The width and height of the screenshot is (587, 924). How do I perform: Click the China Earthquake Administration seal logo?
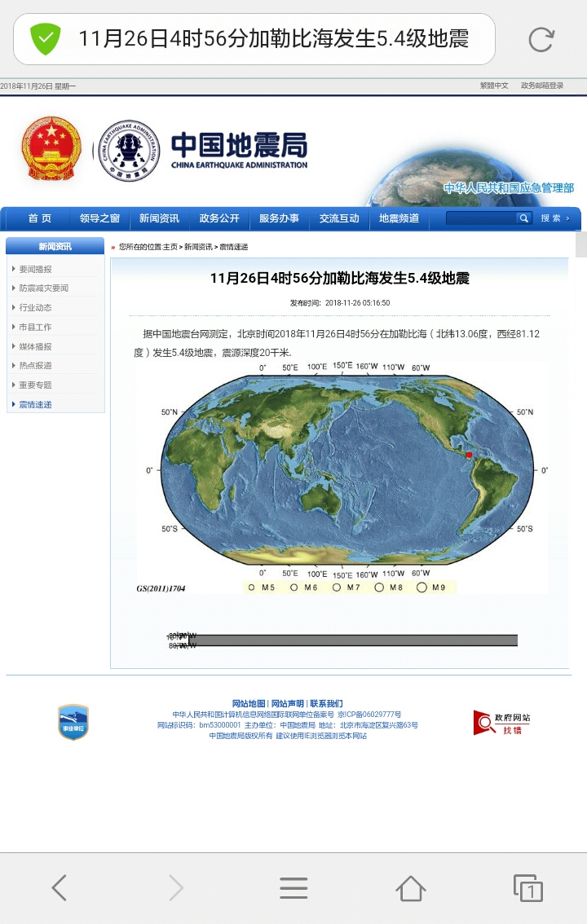pos(129,151)
